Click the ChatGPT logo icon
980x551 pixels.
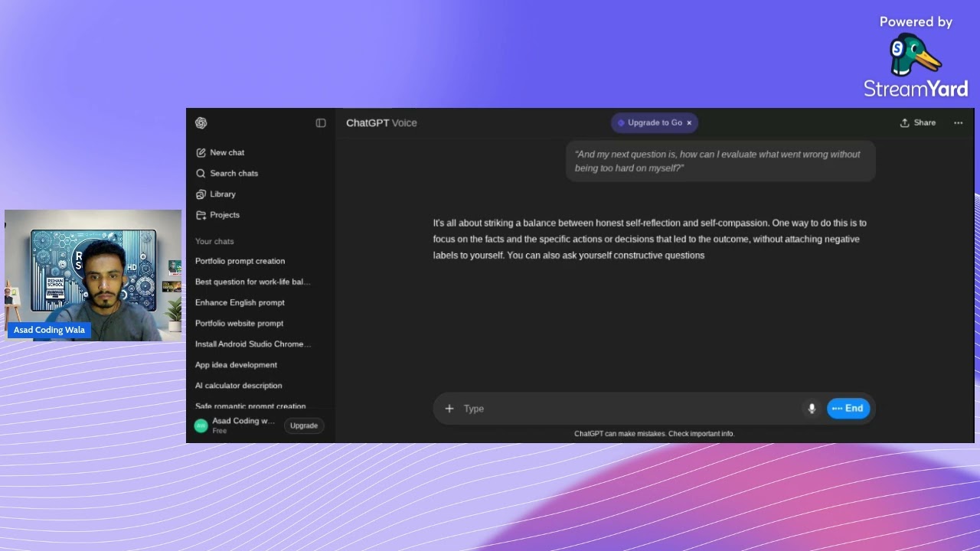[x=201, y=123]
